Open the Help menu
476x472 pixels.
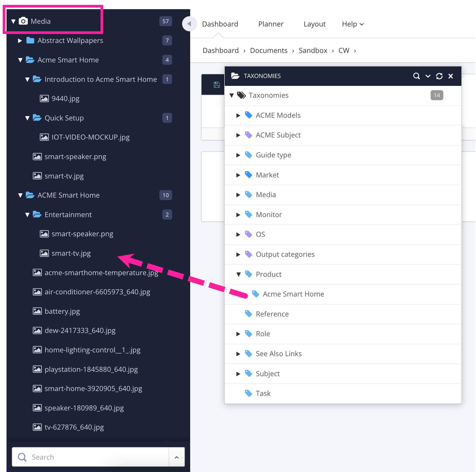tap(352, 24)
